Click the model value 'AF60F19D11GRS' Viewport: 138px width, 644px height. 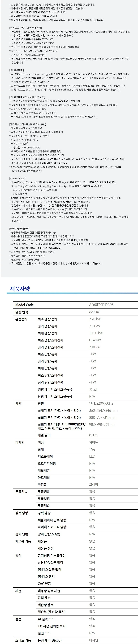[101, 305]
